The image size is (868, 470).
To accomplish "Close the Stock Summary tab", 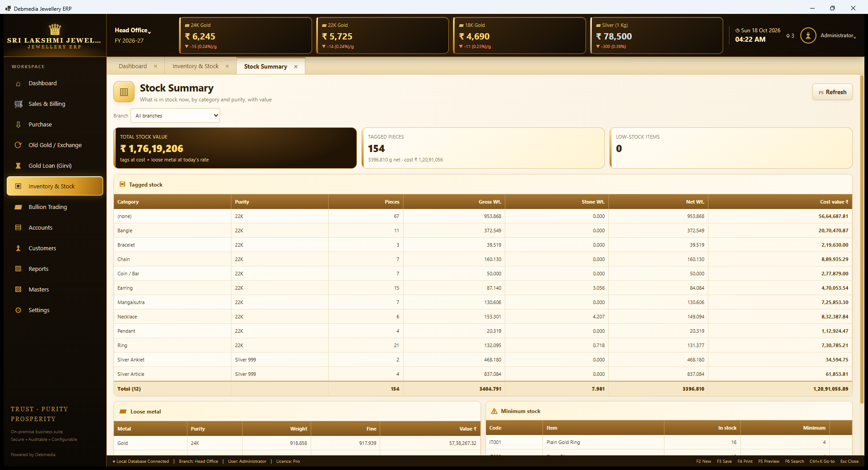I will click(x=296, y=67).
